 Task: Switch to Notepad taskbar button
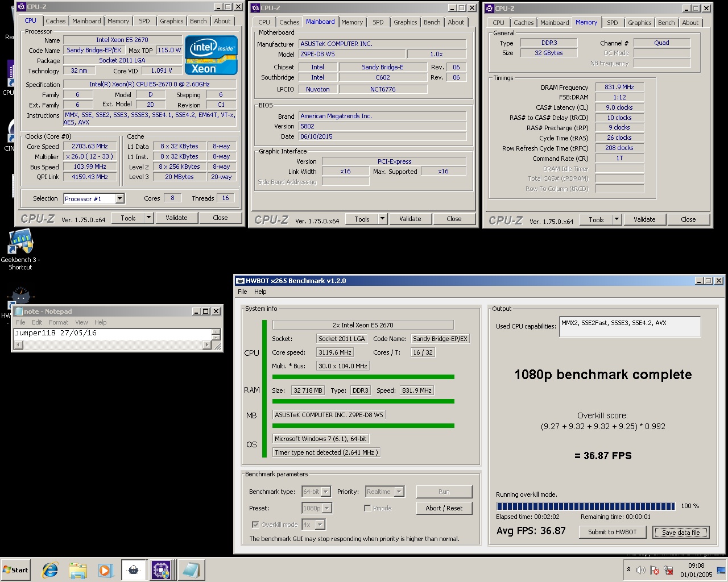(x=190, y=570)
